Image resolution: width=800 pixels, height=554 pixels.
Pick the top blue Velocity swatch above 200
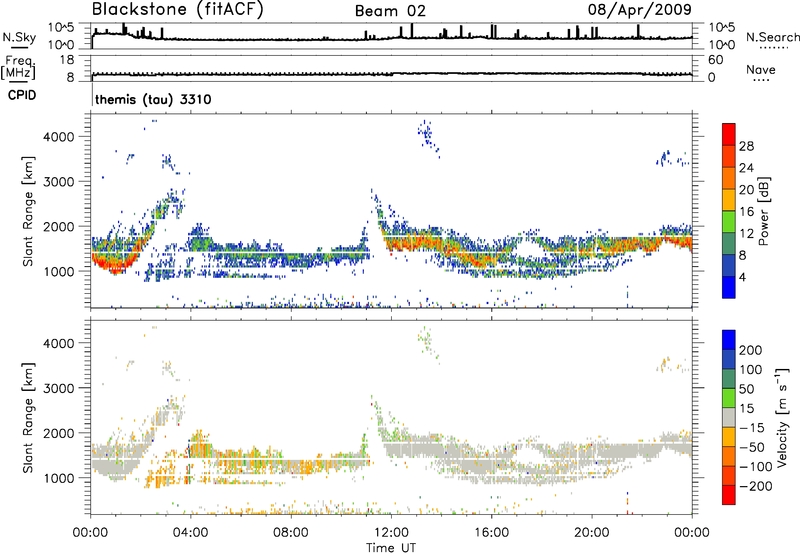point(729,340)
